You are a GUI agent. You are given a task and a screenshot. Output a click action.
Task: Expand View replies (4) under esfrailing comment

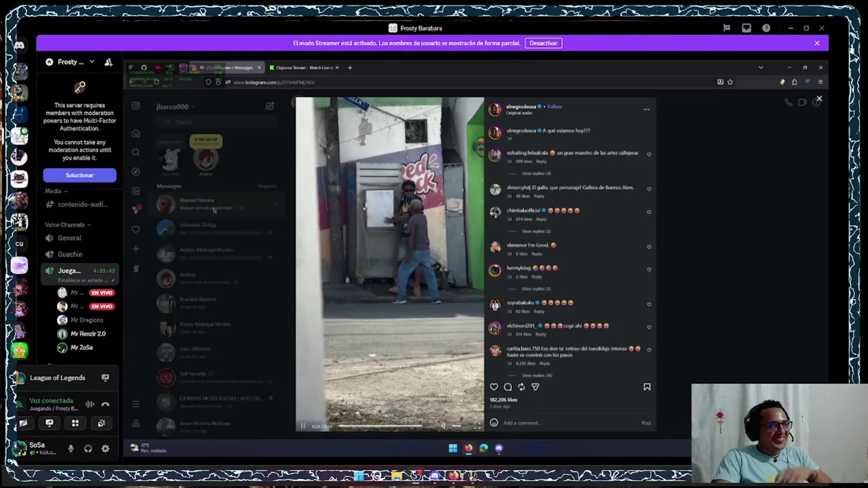pos(536,174)
